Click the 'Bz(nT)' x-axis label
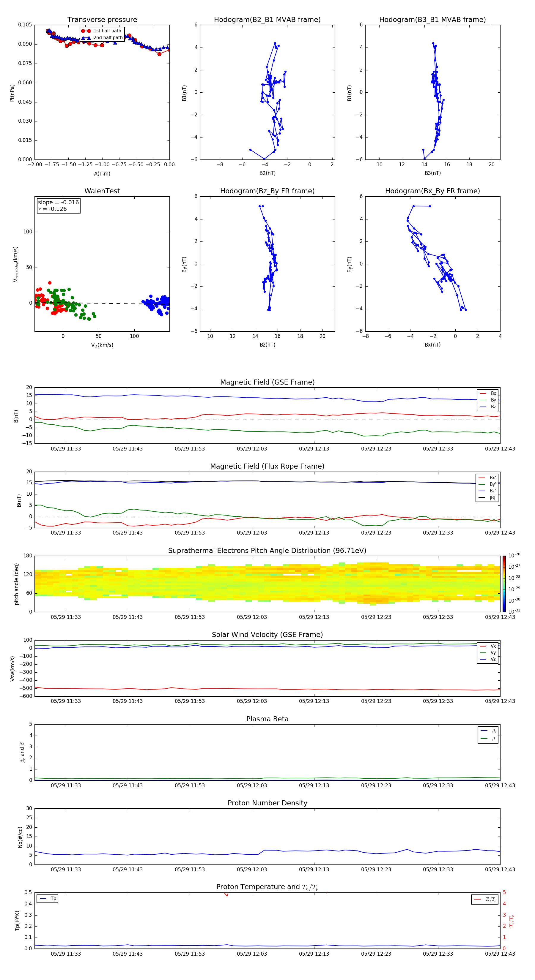 pos(267,345)
